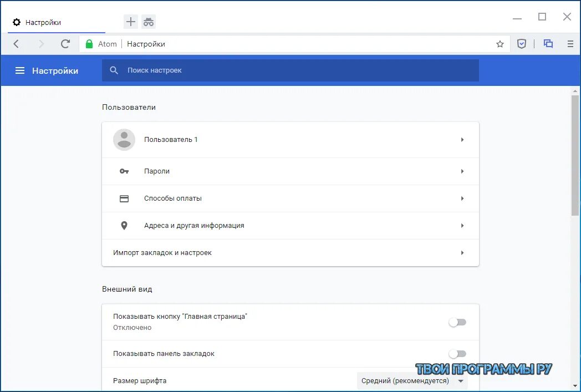Click the Размер шрифта label
581x392 pixels.
[x=140, y=381]
